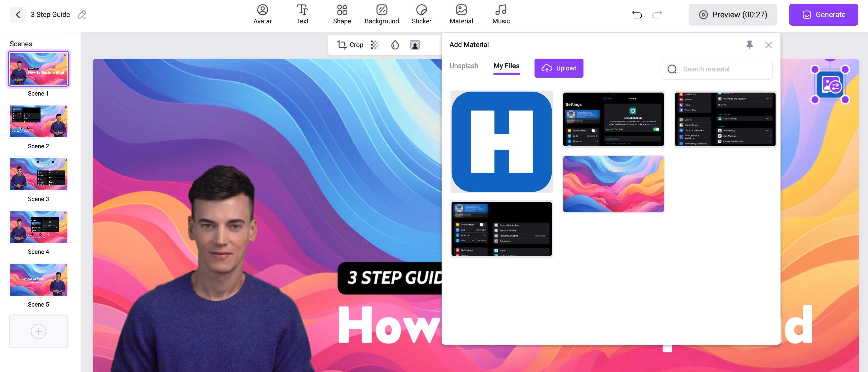
Task: Click the droplet opacity icon
Action: [x=395, y=45]
